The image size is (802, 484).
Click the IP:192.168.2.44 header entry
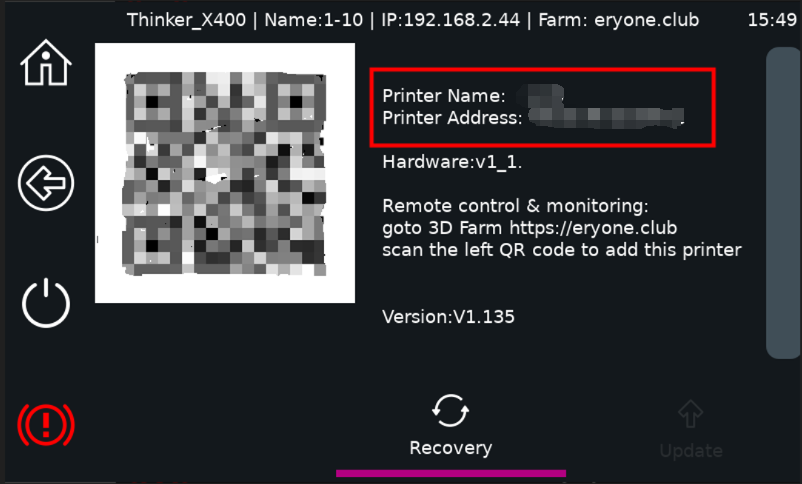tap(451, 20)
